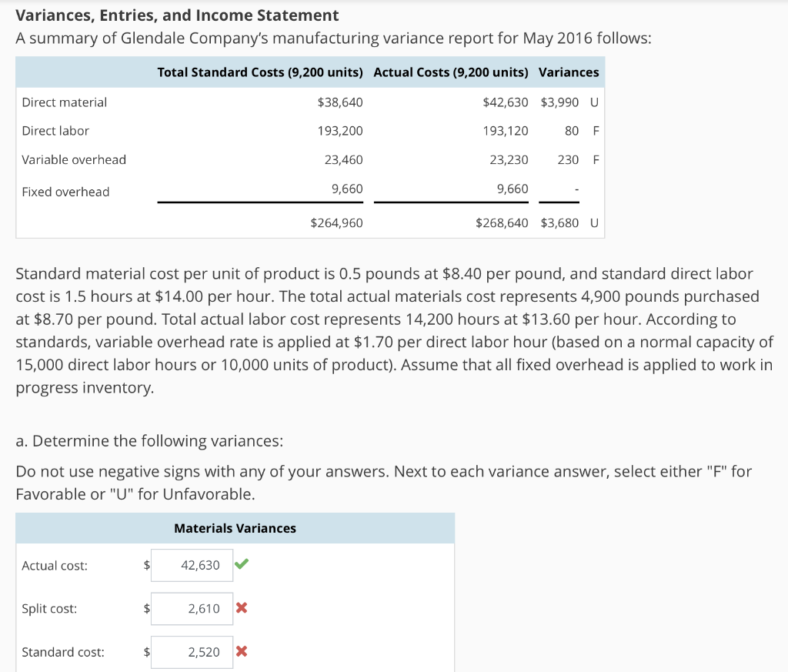This screenshot has width=788, height=672.
Task: Click the Variable overhead row label
Action: pos(73,159)
